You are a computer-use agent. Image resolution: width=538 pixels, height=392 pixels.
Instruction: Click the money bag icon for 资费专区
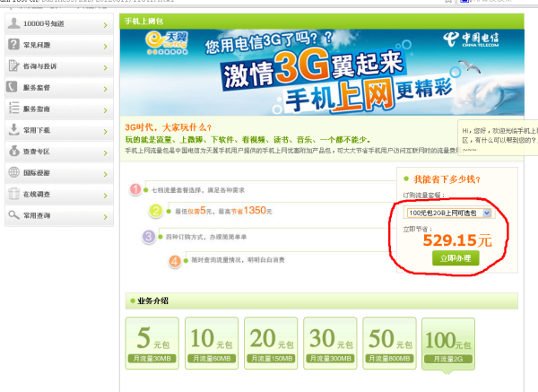pyautogui.click(x=14, y=151)
